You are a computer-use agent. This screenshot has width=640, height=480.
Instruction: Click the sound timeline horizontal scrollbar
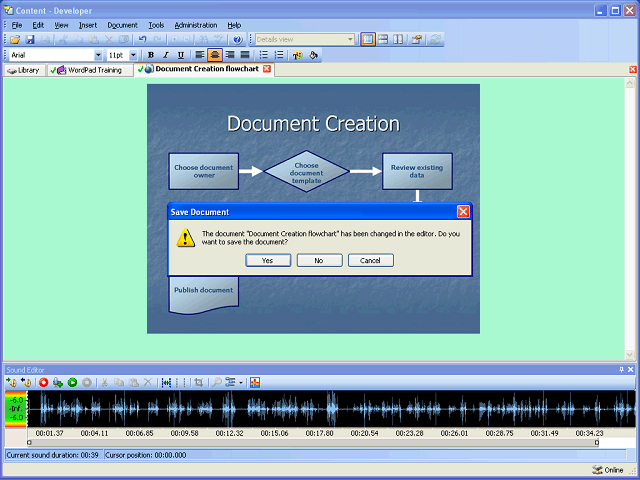(313, 442)
